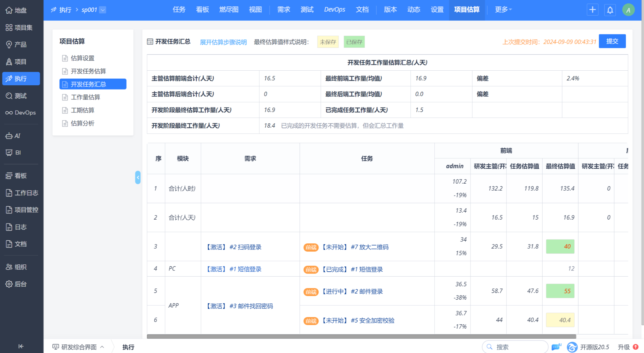Toggle 展开估算步骤说明 link
This screenshot has width=644, height=353.
point(223,42)
